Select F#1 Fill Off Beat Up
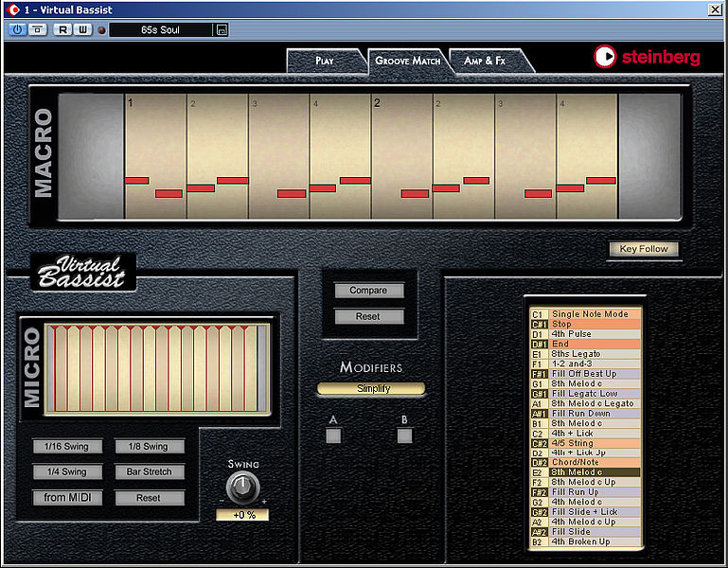The image size is (728, 568). click(x=585, y=374)
